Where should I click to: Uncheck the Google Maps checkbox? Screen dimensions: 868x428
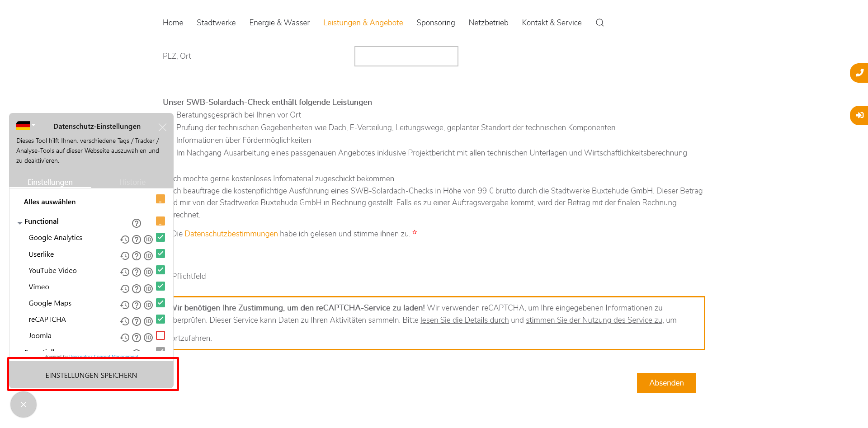tap(160, 303)
